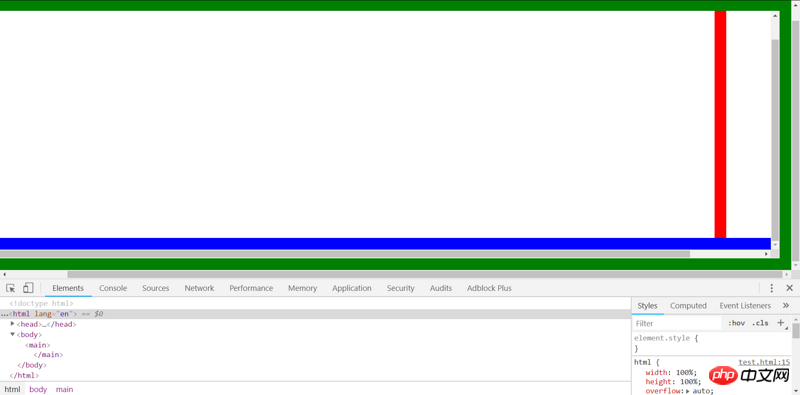Click the outer page's vertical scrollbar thumb
Screen dimensions: 800x395
[795, 140]
